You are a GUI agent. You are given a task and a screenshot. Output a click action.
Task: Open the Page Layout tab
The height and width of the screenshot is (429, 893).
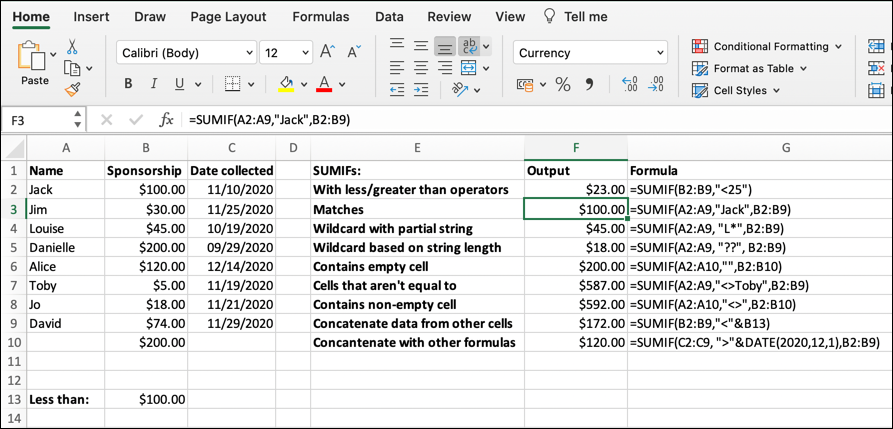tap(228, 17)
